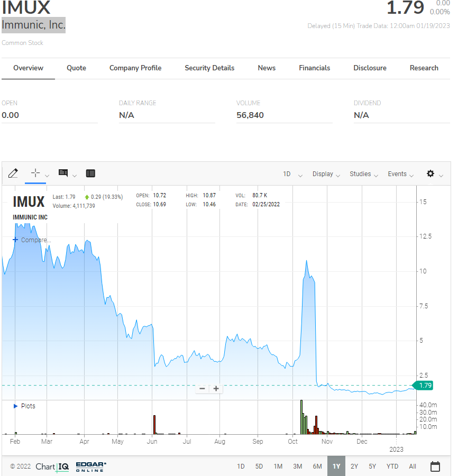The height and width of the screenshot is (476, 458).
Task: Open the Display menu
Action: tap(326, 174)
